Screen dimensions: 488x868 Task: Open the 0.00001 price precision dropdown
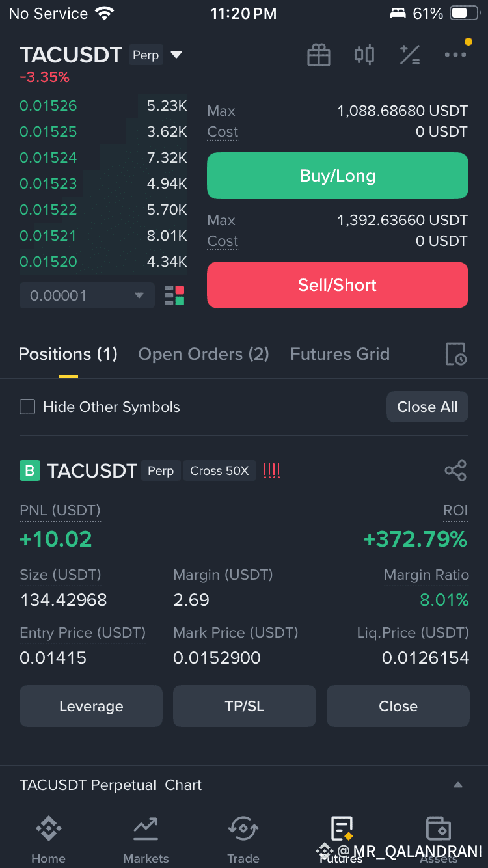(x=87, y=295)
